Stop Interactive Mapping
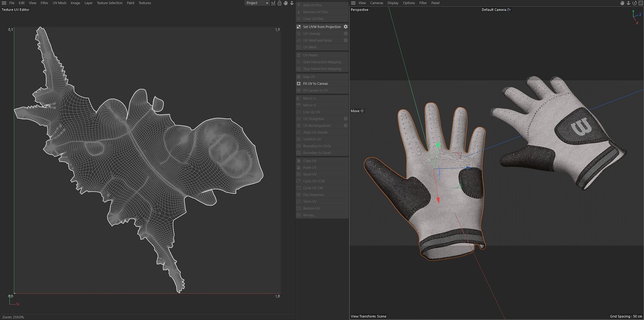This screenshot has width=644, height=320. point(322,69)
